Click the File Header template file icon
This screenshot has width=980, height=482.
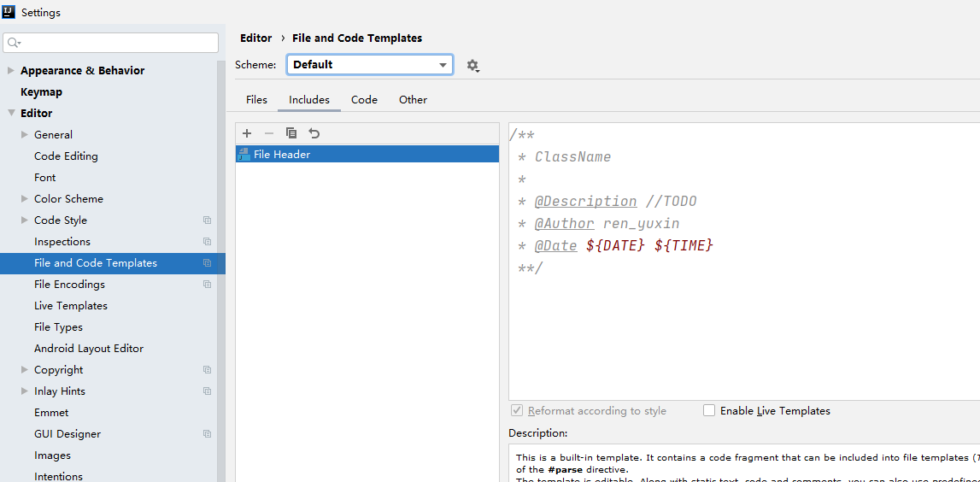tap(244, 155)
